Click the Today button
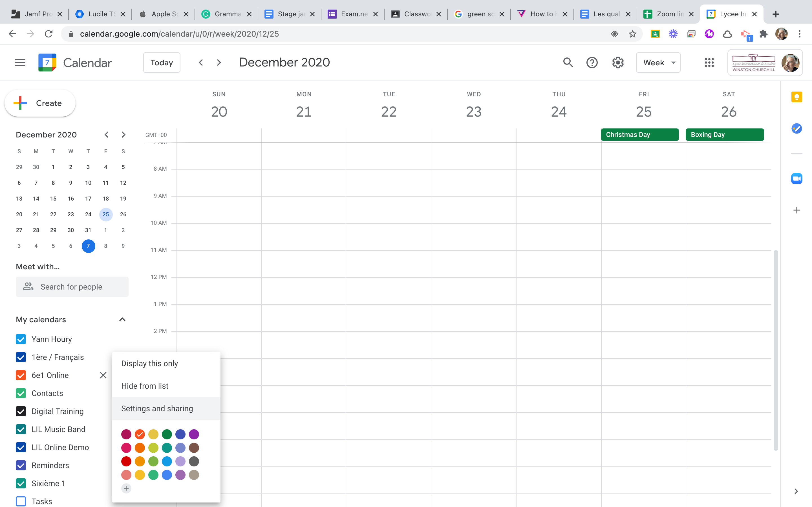This screenshot has width=812, height=507. 162,62
